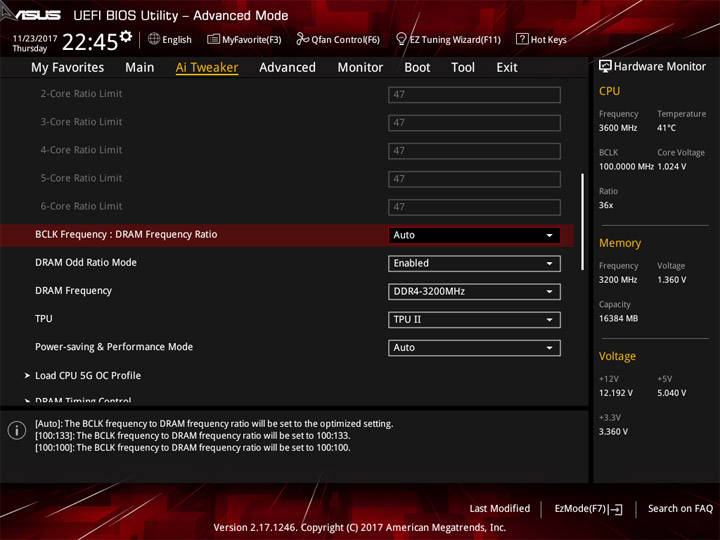Select the DRAM Frequency label

click(73, 291)
